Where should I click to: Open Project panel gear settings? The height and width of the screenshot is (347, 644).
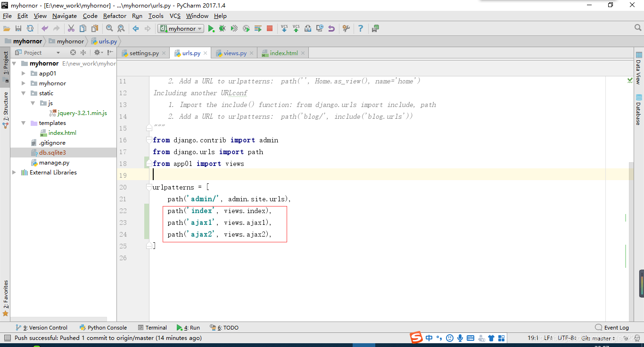(x=98, y=53)
